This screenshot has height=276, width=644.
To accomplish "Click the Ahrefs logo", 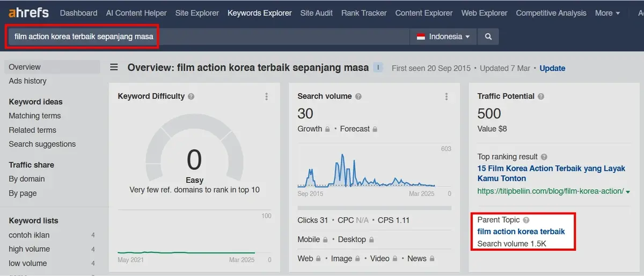I will (28, 12).
